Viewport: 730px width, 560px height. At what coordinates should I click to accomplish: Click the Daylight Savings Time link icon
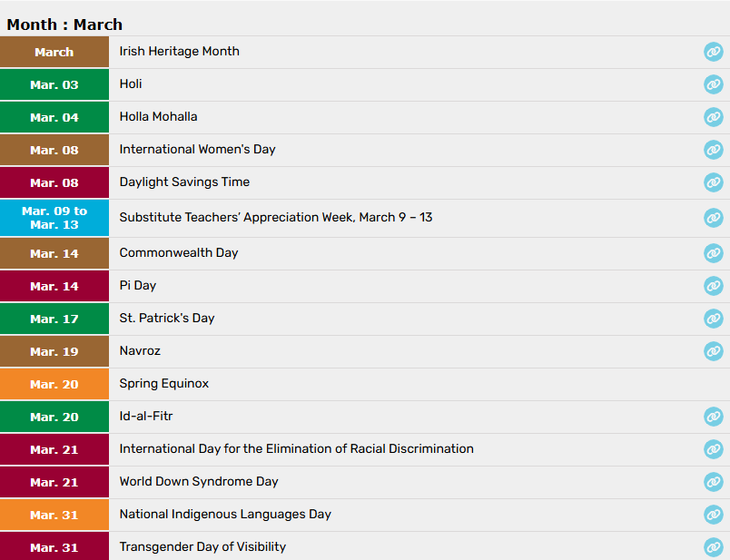point(714,182)
